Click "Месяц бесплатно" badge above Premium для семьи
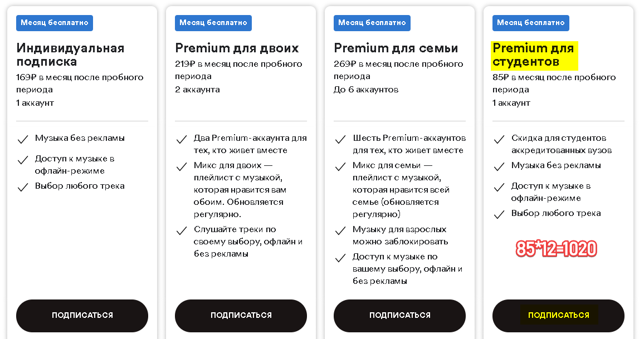 (x=372, y=23)
